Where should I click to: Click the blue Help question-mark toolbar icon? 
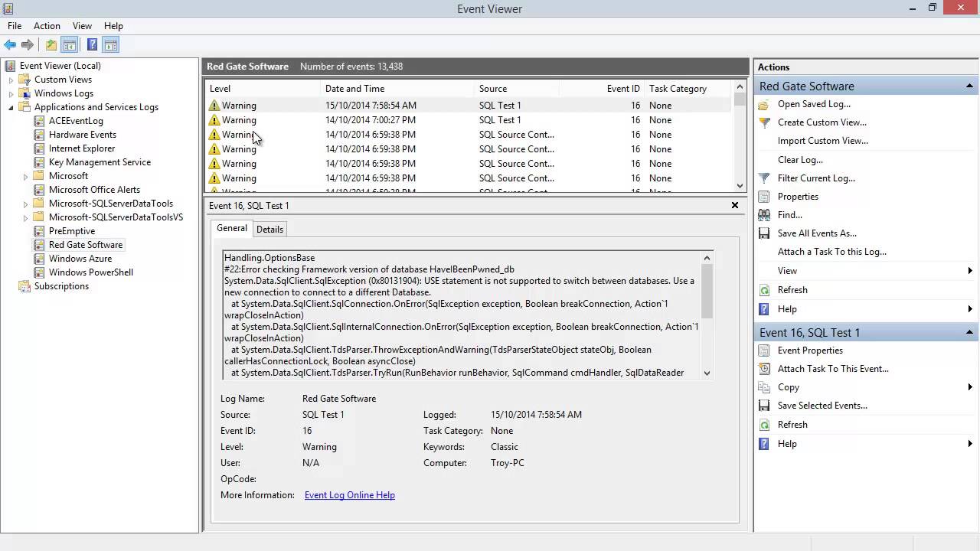(92, 45)
